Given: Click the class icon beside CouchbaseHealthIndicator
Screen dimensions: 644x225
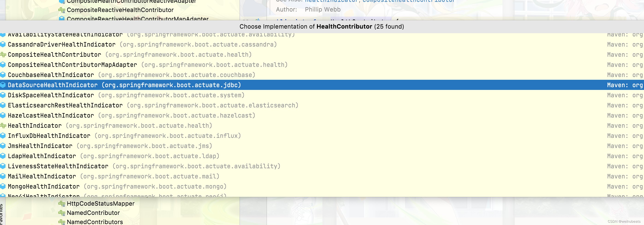Looking at the screenshot, I should pos(3,75).
